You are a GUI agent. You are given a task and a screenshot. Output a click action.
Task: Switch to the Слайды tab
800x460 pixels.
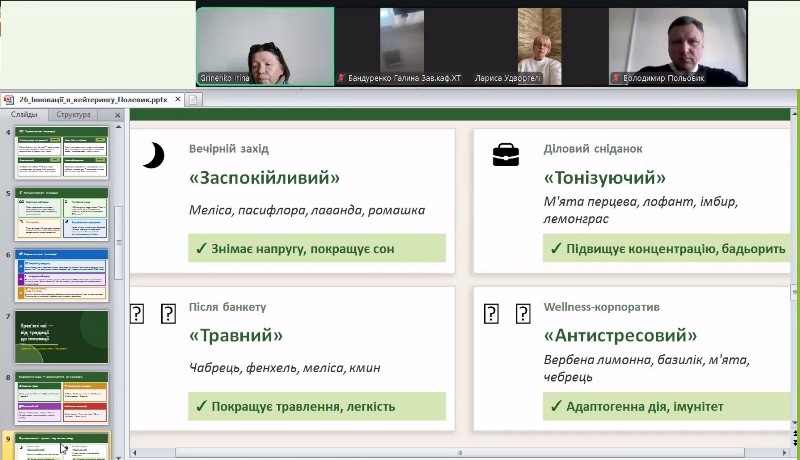(24, 114)
